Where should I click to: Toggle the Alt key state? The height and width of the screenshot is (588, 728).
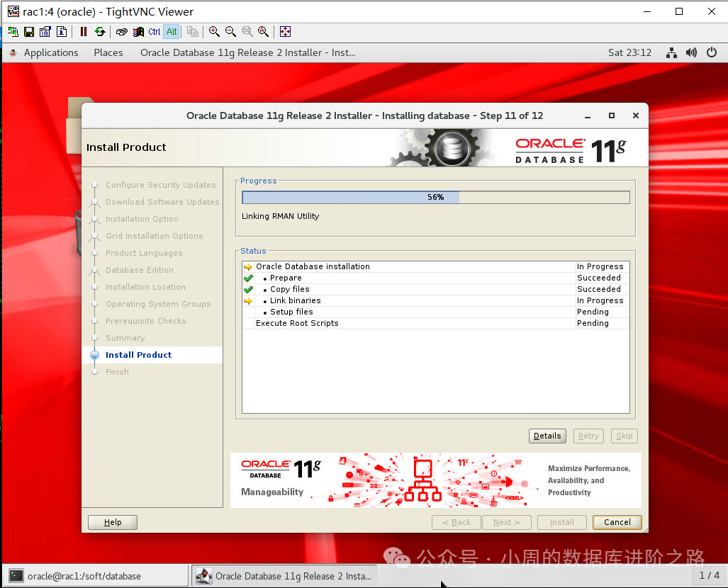tap(172, 32)
